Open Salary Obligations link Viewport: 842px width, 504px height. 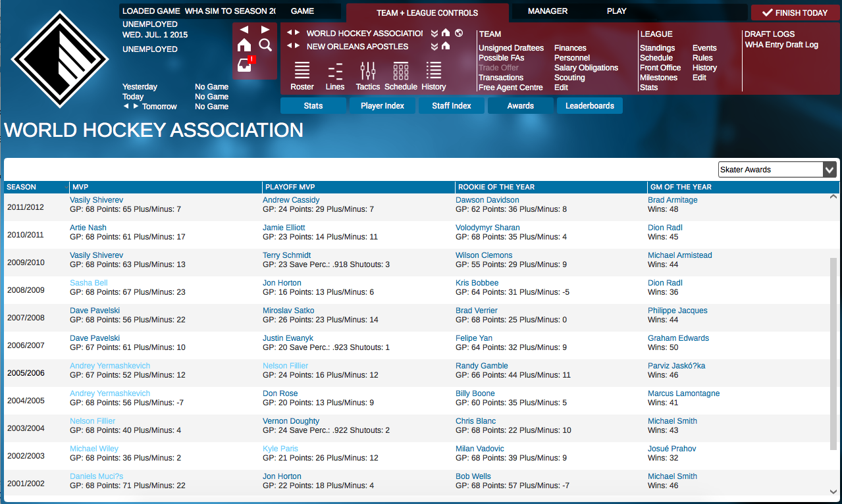[586, 68]
